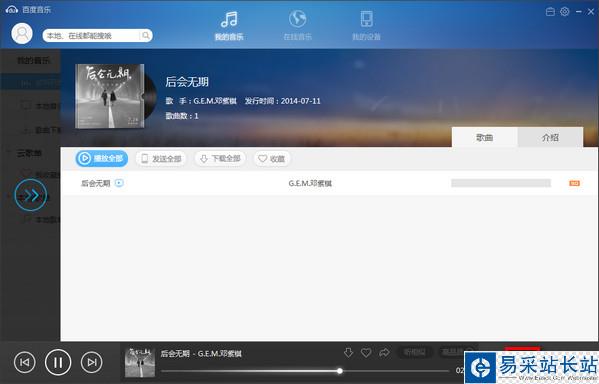Click the now playing title 后会无期 - G.E.M.邓紫棋
The width and height of the screenshot is (599, 384).
(201, 353)
